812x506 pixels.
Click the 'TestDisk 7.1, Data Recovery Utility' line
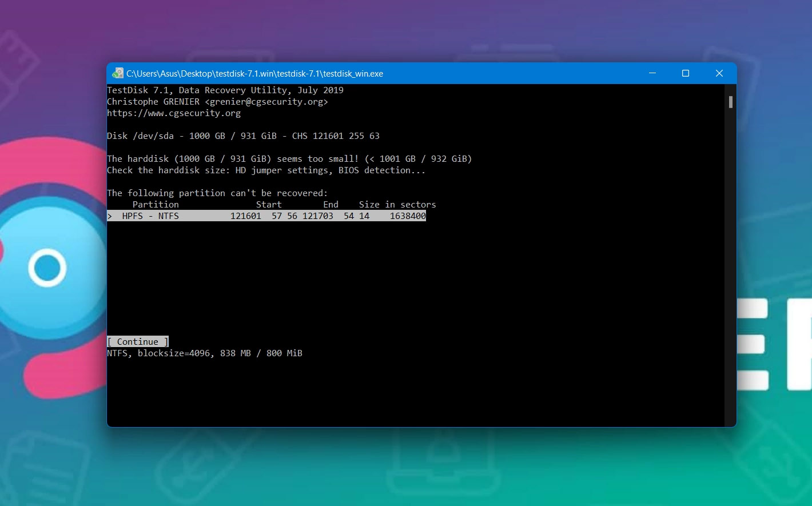[x=225, y=90]
